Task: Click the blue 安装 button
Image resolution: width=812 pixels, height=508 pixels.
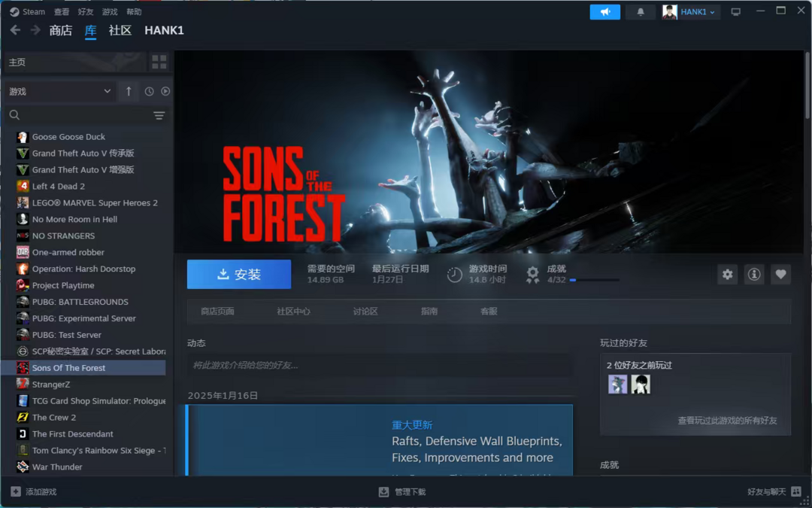Action: tap(239, 274)
